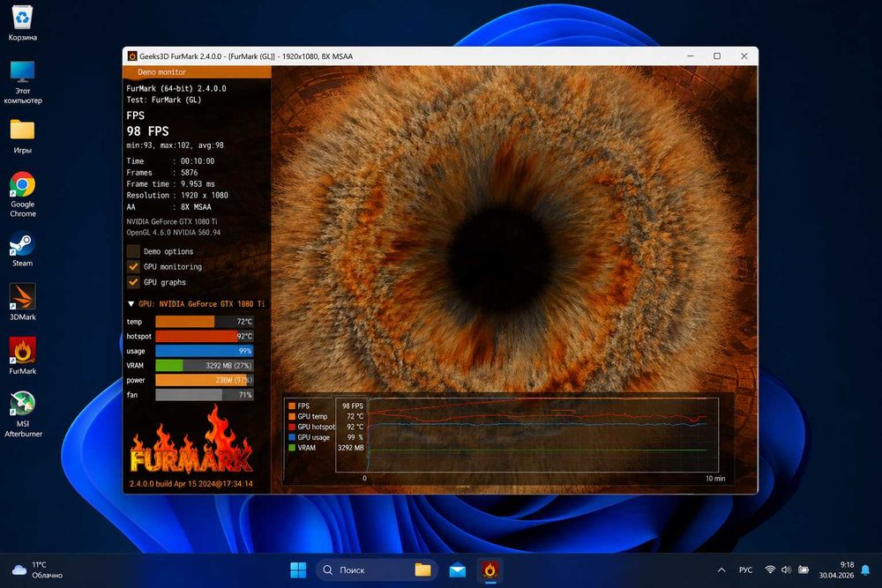The width and height of the screenshot is (882, 588).
Task: Select the Demo monitor panel header
Action: [x=197, y=72]
